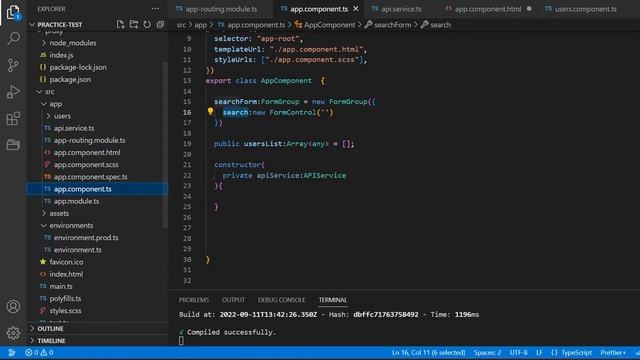
Task: Open environment.prod.ts file
Action: coord(86,238)
